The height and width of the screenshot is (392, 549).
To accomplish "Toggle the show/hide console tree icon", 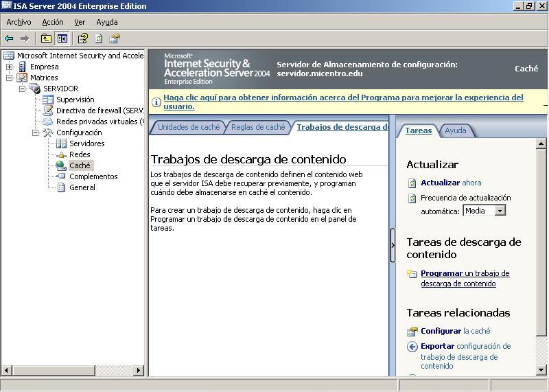I will 62,38.
